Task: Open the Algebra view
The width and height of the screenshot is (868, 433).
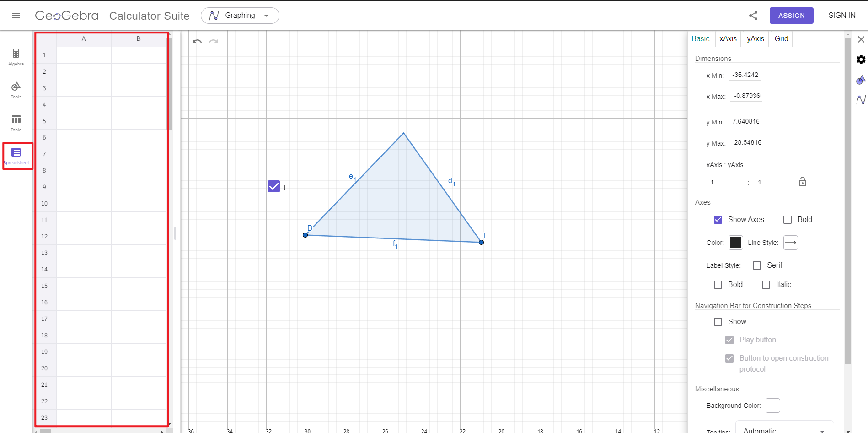Action: 16,57
